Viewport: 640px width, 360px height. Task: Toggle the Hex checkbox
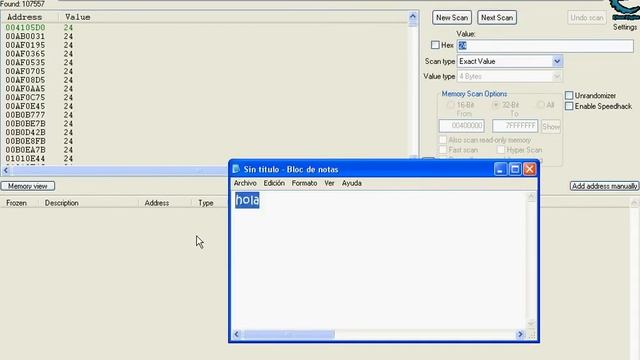[x=435, y=45]
